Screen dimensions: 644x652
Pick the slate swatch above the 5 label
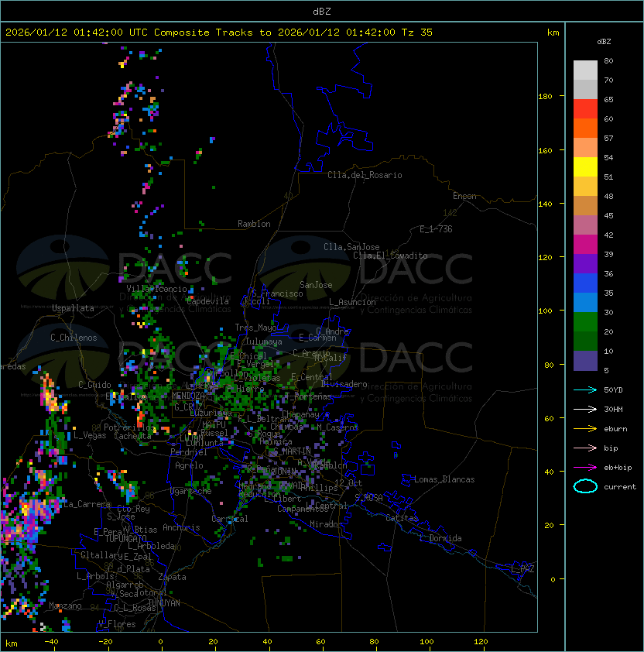585,361
